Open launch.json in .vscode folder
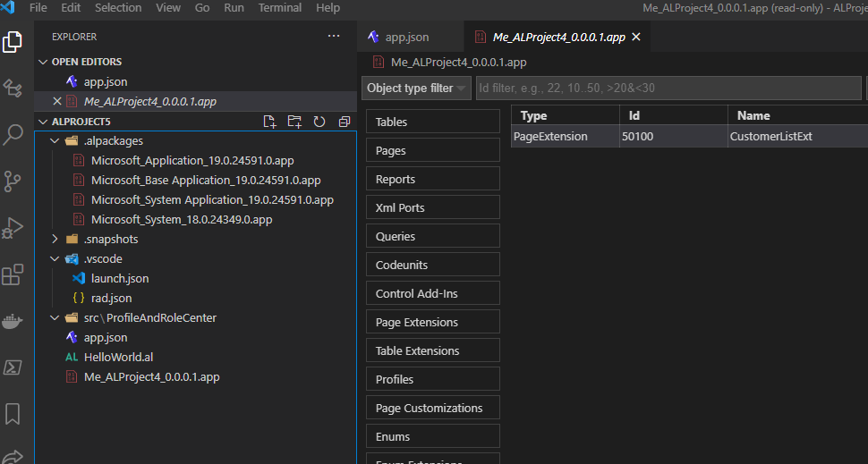Image resolution: width=868 pixels, height=464 pixels. coord(195,279)
